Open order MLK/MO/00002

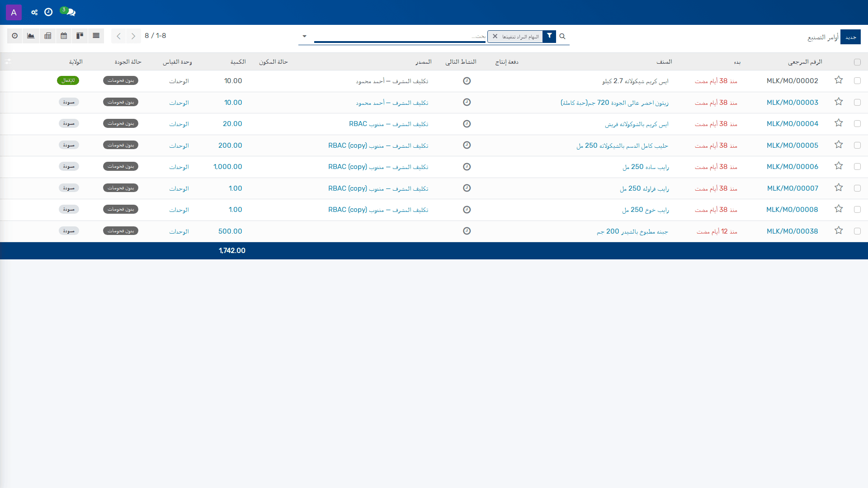coord(792,81)
